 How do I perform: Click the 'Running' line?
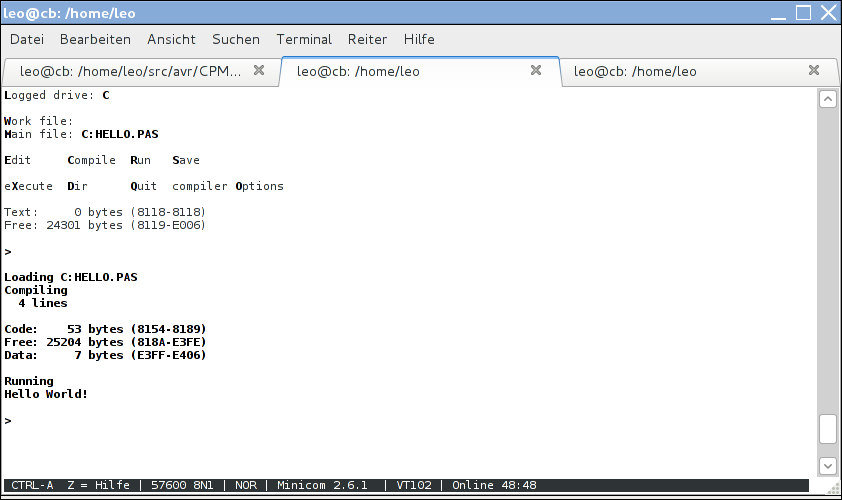click(29, 381)
